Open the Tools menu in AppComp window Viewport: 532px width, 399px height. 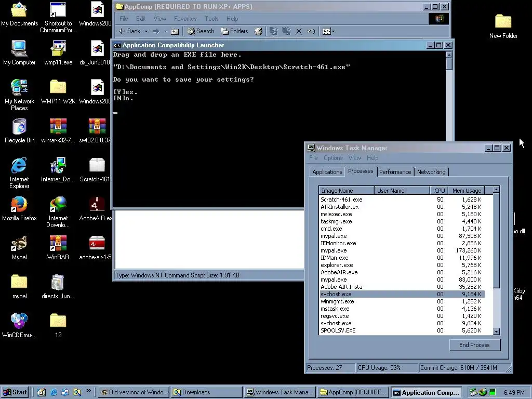211,19
